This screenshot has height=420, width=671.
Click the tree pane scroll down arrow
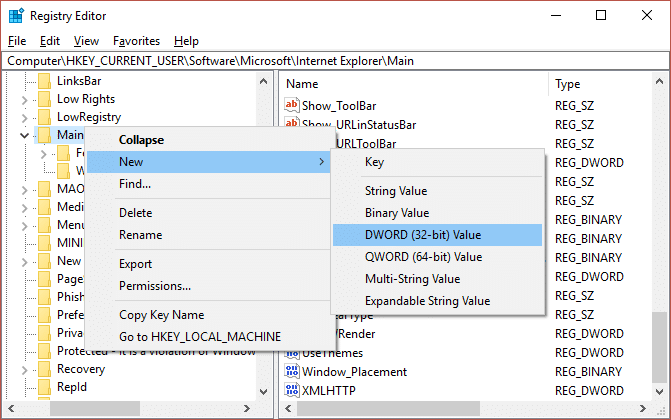(x=264, y=391)
